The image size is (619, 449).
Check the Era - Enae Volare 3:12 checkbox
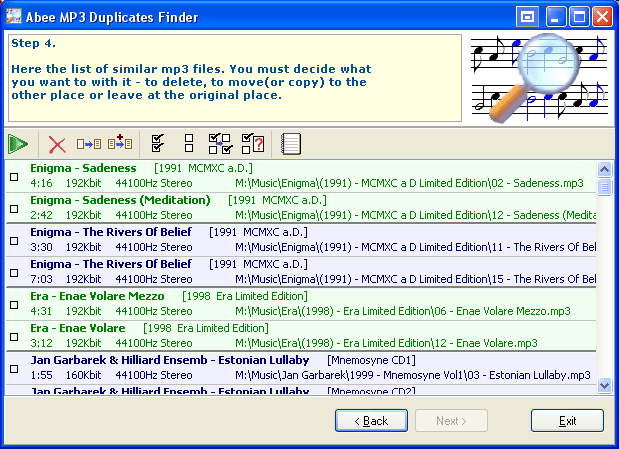tap(14, 336)
